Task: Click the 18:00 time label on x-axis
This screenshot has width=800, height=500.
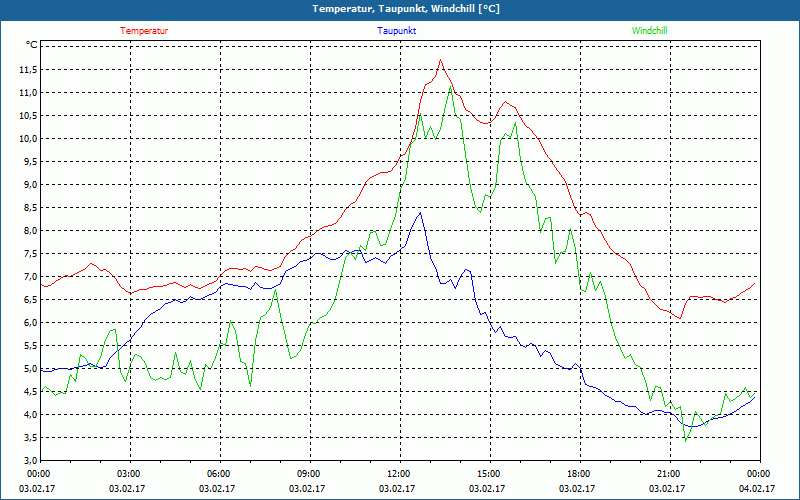Action: click(579, 474)
